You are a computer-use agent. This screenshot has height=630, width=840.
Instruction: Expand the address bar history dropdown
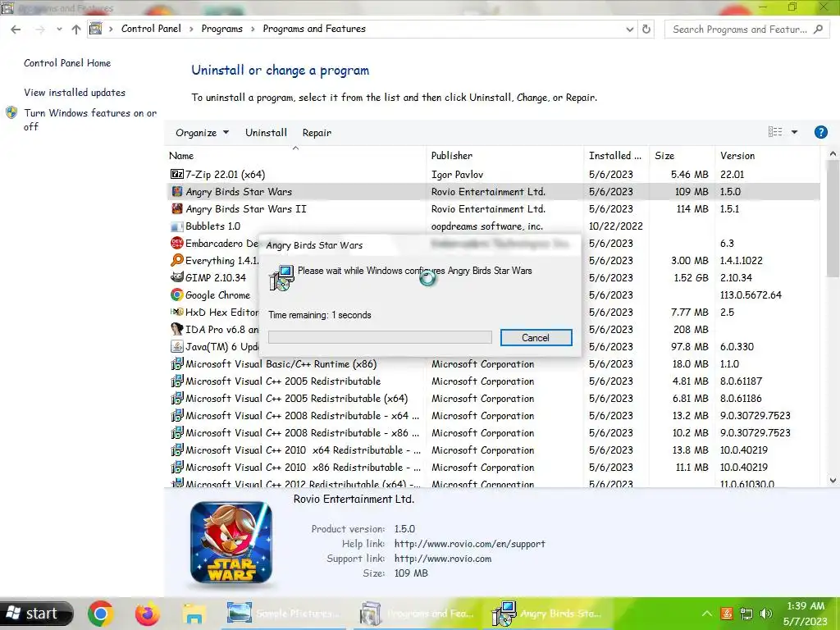click(629, 30)
